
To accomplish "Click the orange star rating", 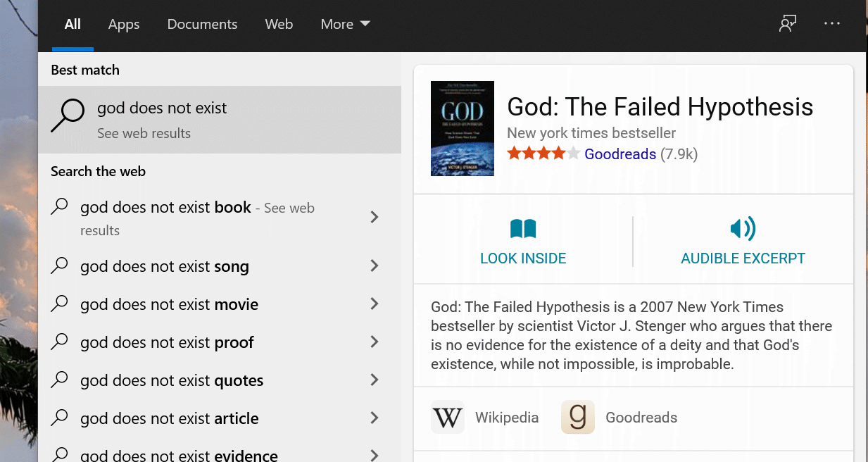I will (x=543, y=154).
